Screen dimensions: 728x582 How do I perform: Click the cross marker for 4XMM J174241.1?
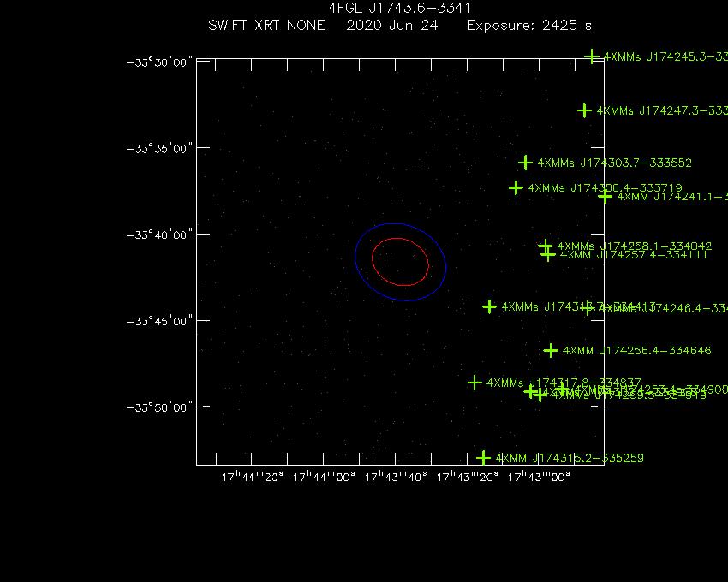tap(605, 197)
